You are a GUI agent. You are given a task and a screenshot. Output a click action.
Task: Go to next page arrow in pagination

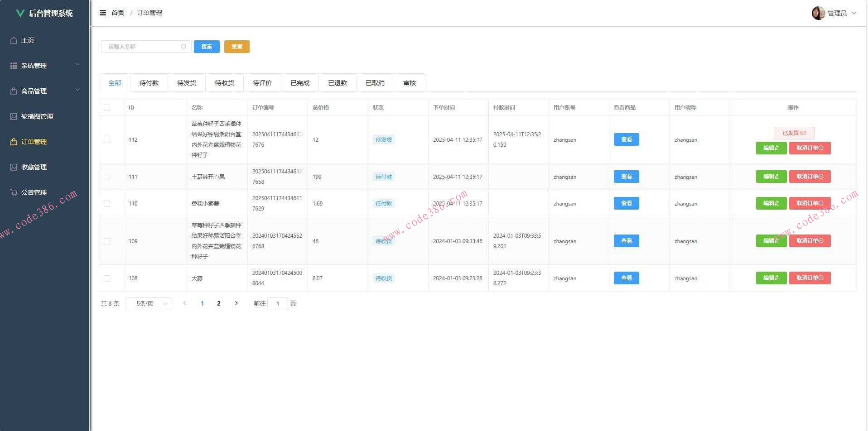tap(236, 303)
